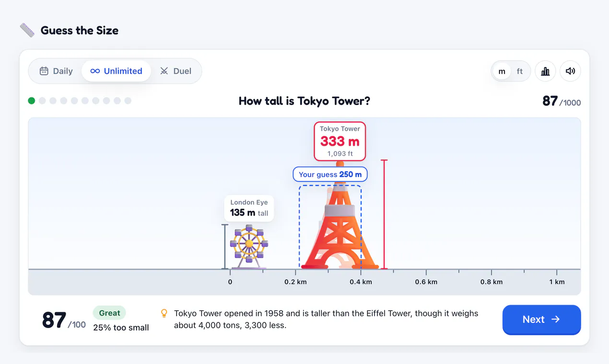Click the '0' axis label

230,282
